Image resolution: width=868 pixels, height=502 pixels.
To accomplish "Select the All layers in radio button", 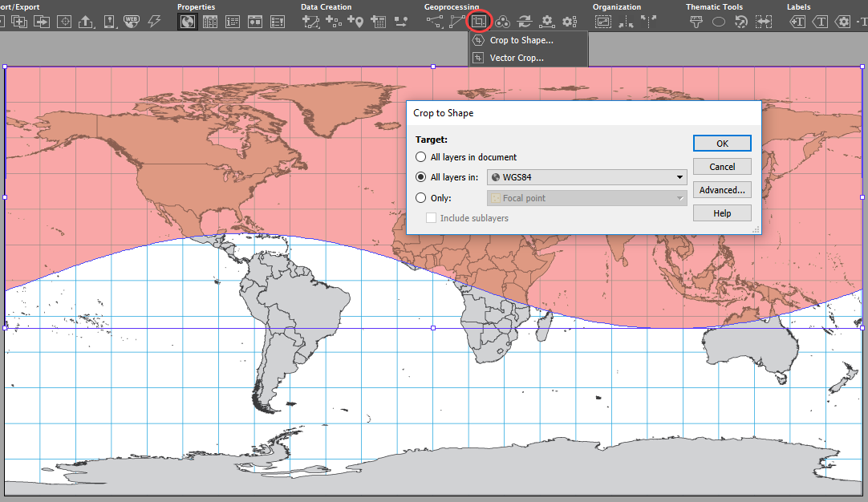I will click(420, 177).
